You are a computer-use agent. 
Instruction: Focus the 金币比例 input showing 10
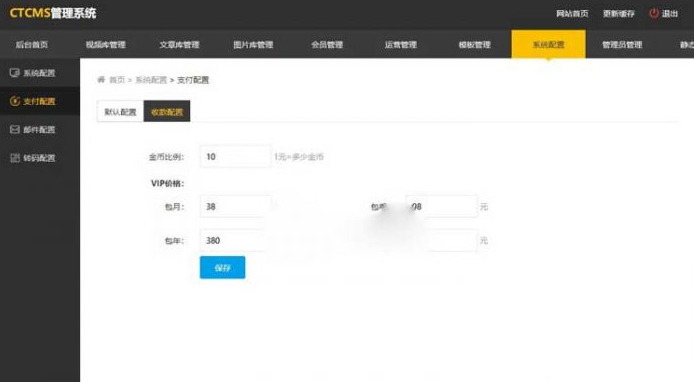coord(235,157)
